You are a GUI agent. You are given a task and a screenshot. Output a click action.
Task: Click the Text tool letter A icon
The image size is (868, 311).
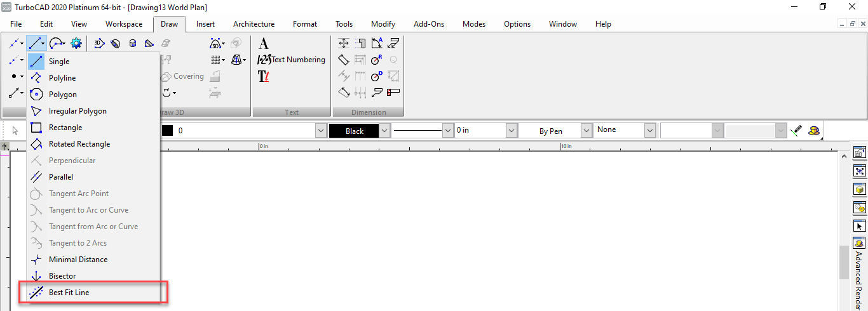point(264,44)
